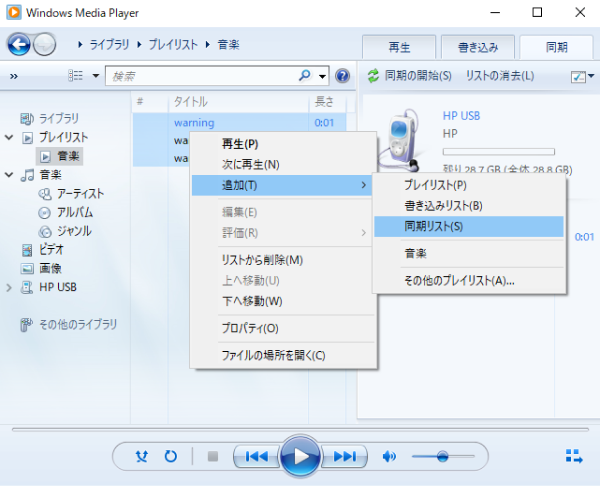This screenshot has height=486, width=600.
Task: Choose ファイルの場所を開く(C)
Action: [283, 356]
